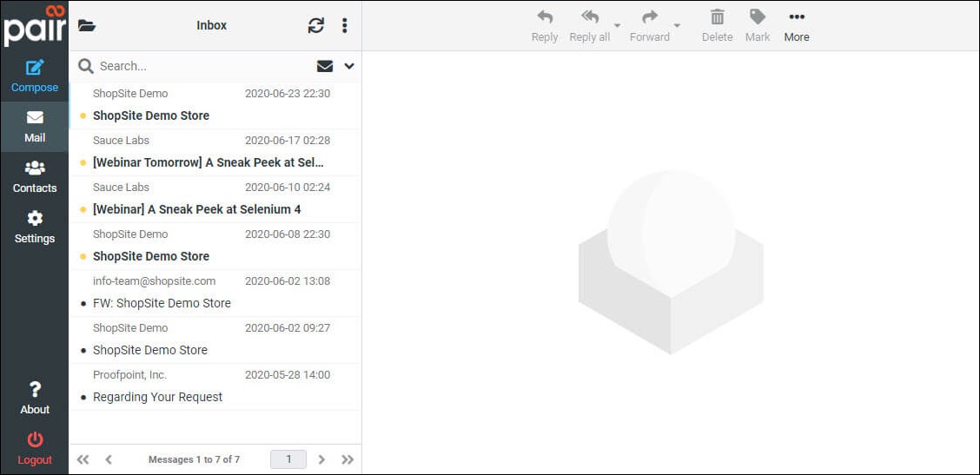Toggle the unread envelope filter
Image resolution: width=980 pixels, height=475 pixels.
pyautogui.click(x=325, y=66)
